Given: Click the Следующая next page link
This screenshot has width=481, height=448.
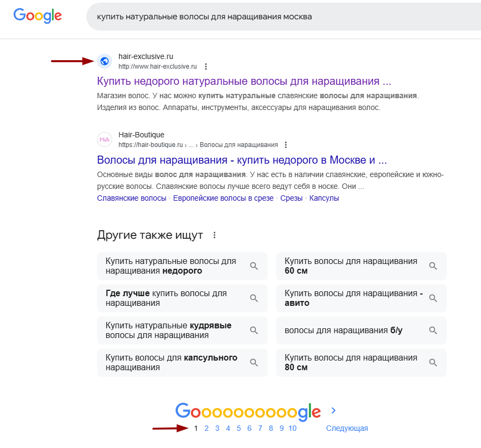Looking at the screenshot, I should [347, 428].
